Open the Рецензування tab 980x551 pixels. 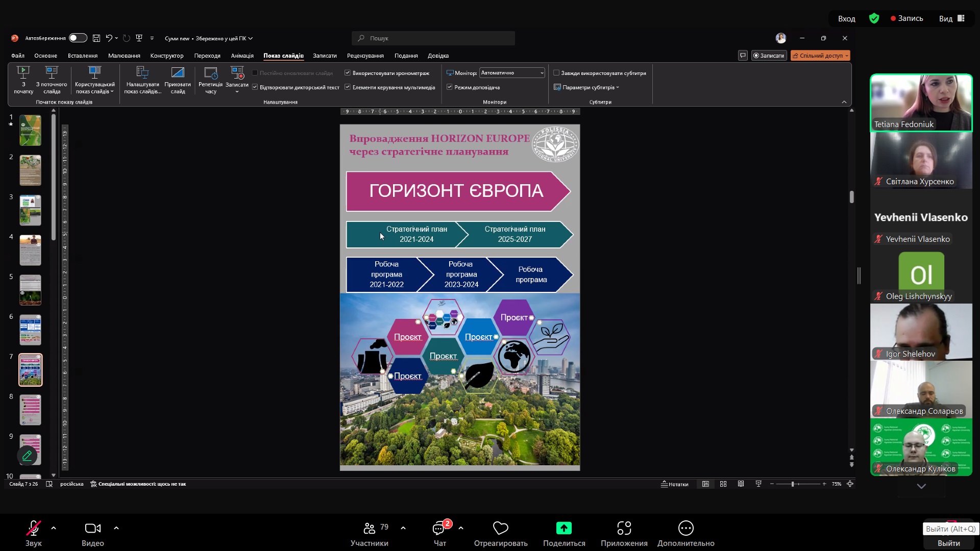pos(365,56)
